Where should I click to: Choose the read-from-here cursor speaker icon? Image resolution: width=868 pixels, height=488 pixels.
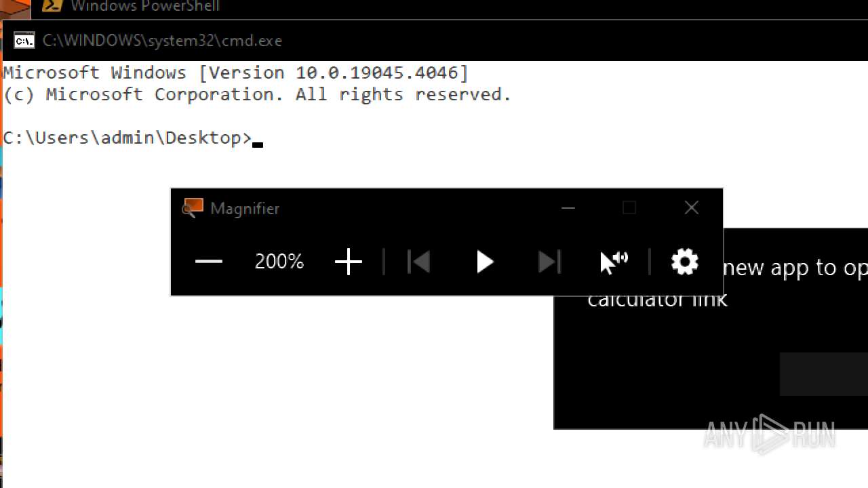click(x=614, y=262)
